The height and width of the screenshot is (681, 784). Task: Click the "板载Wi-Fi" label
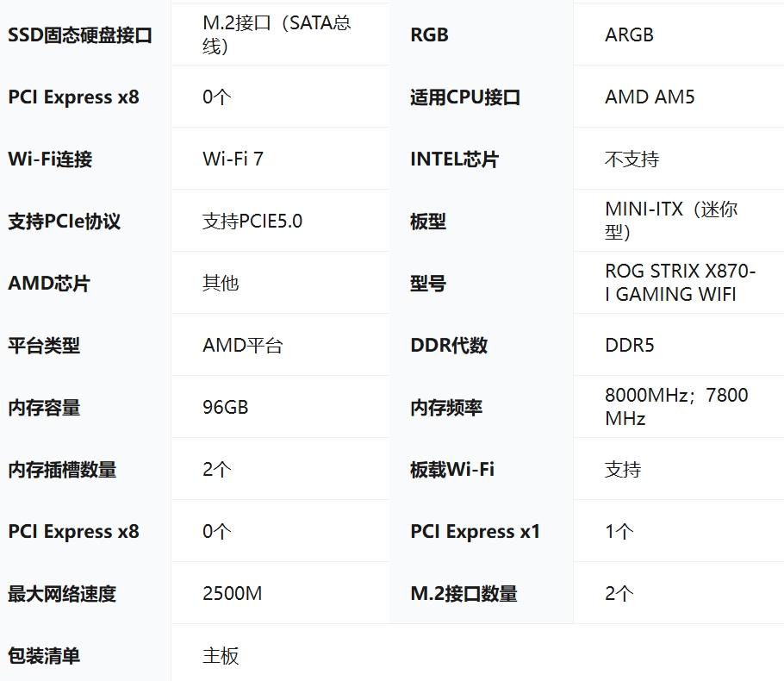pos(452,469)
